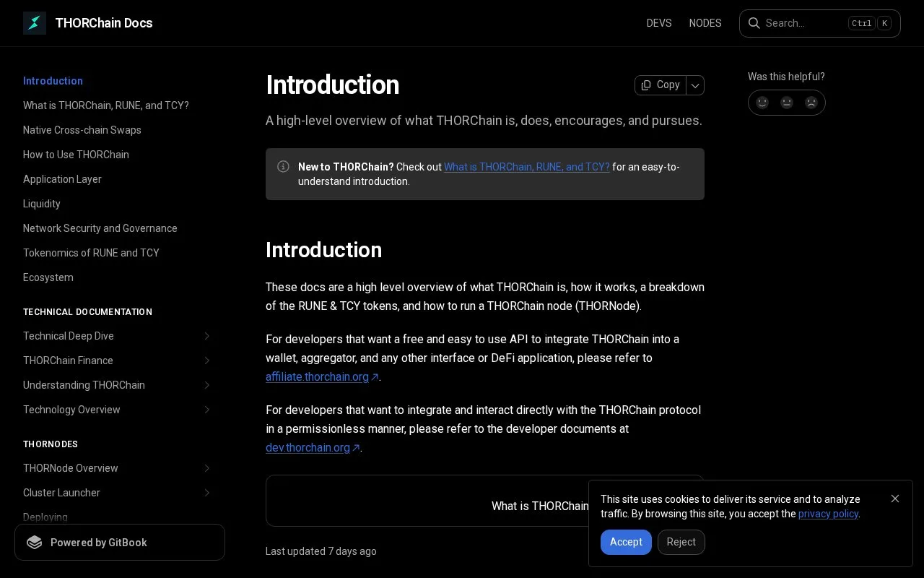Focus the Search input field
The width and height of the screenshot is (924, 578).
[x=820, y=23]
